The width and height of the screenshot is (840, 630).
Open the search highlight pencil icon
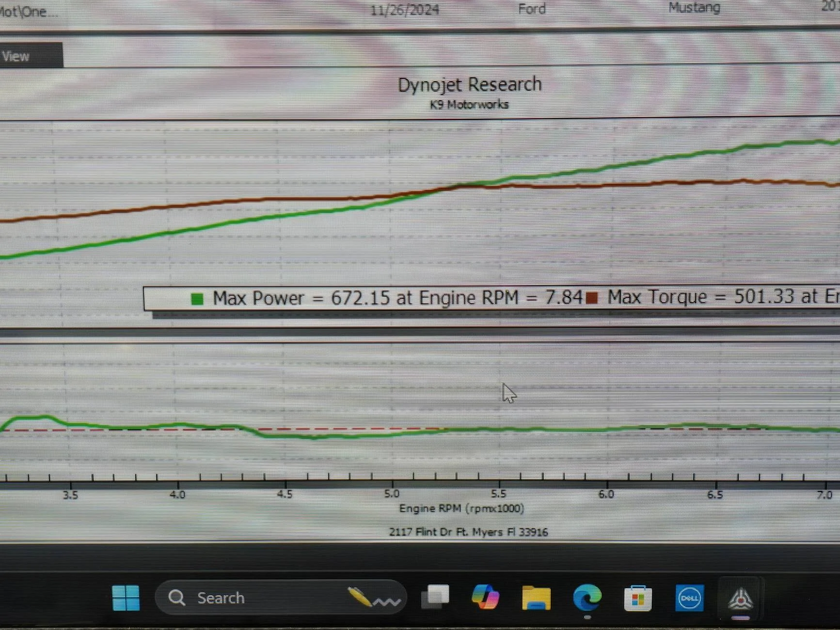point(373,598)
